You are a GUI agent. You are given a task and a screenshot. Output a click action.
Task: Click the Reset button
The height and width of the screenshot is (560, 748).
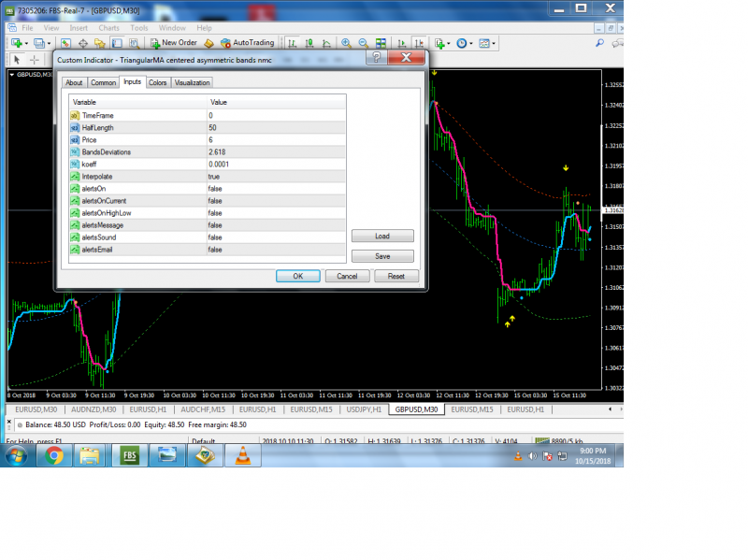pos(396,276)
